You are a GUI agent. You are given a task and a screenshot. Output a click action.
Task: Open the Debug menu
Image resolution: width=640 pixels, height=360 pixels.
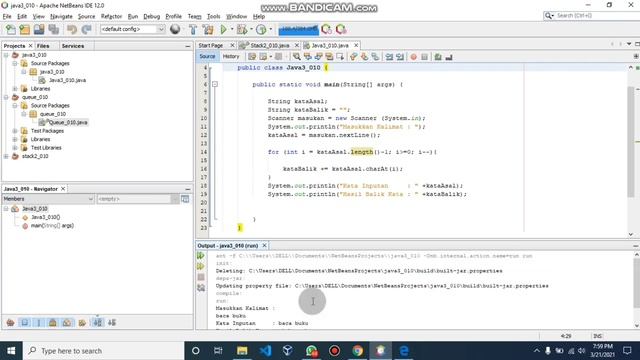pos(151,16)
